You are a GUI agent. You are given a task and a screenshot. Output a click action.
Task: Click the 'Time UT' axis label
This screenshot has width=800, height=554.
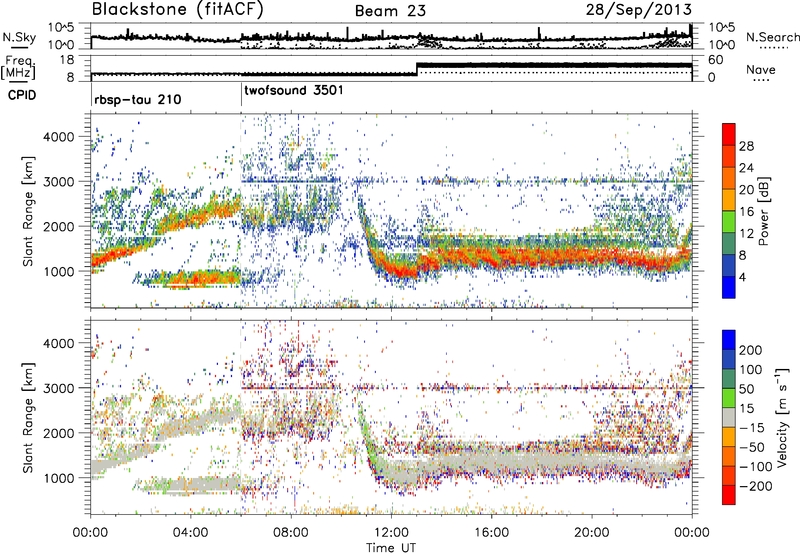click(391, 548)
